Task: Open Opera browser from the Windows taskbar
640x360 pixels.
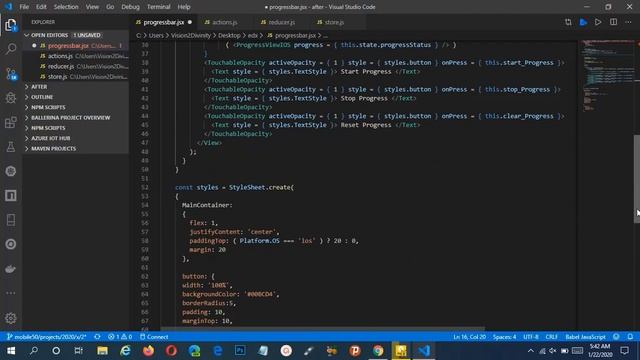Action: [x=171, y=351]
